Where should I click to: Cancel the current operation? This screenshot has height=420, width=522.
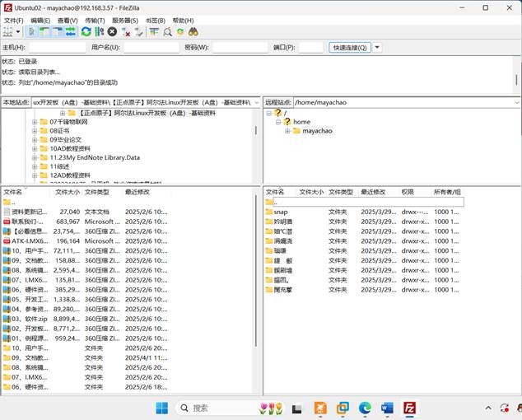point(112,32)
